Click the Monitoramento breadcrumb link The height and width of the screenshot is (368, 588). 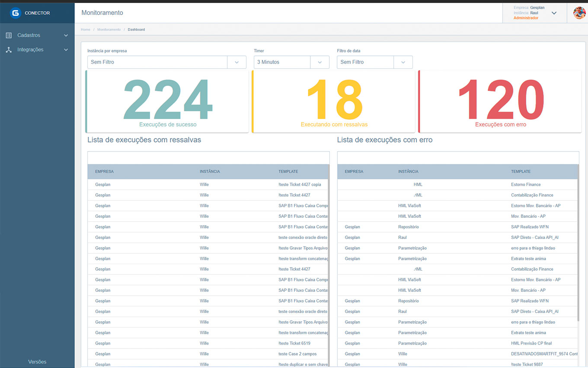tap(109, 29)
